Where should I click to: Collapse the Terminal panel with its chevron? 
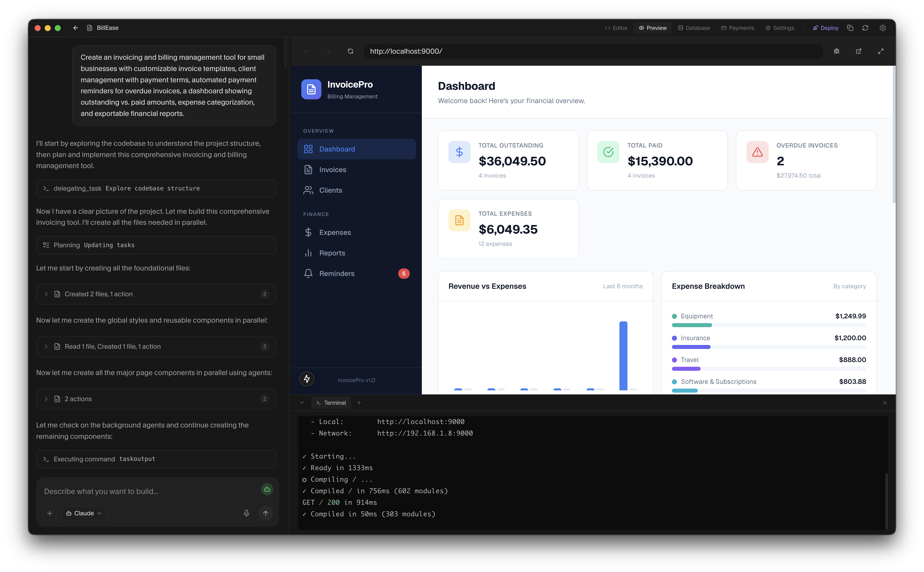coord(302,402)
